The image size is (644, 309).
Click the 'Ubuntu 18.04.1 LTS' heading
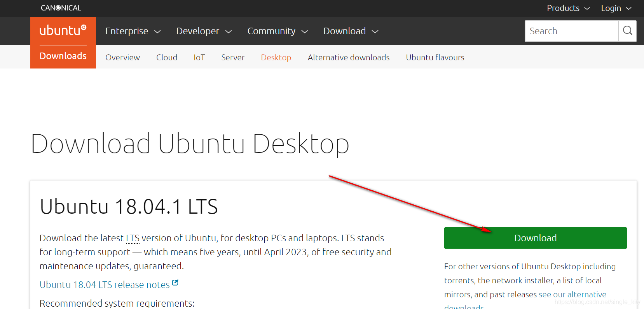point(129,206)
